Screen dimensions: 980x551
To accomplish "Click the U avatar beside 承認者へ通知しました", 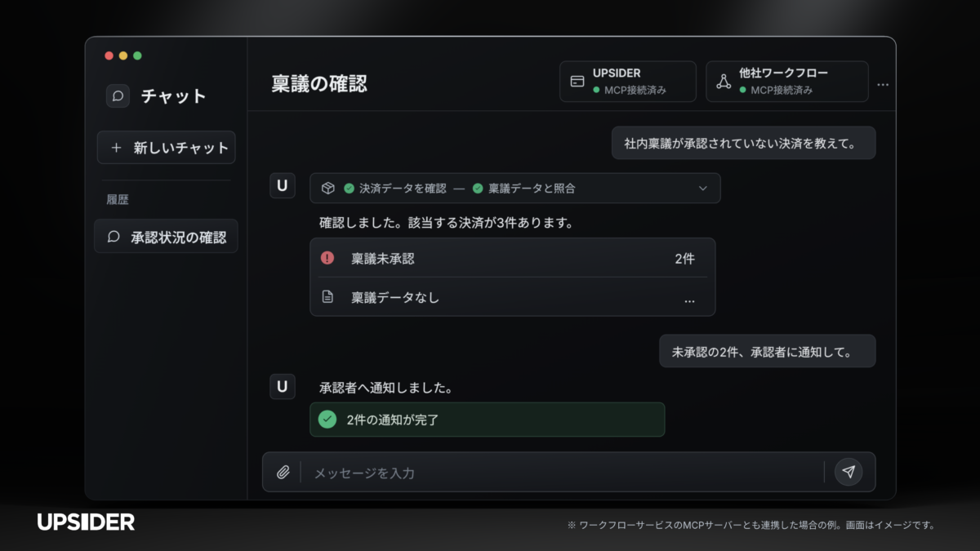I will click(282, 386).
